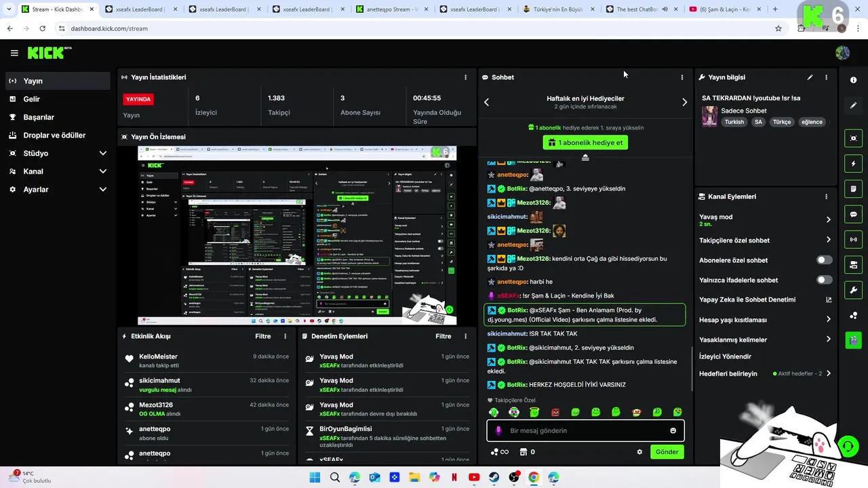This screenshot has height=488, width=868.
Task: Click the browser address bar
Action: (x=415, y=28)
